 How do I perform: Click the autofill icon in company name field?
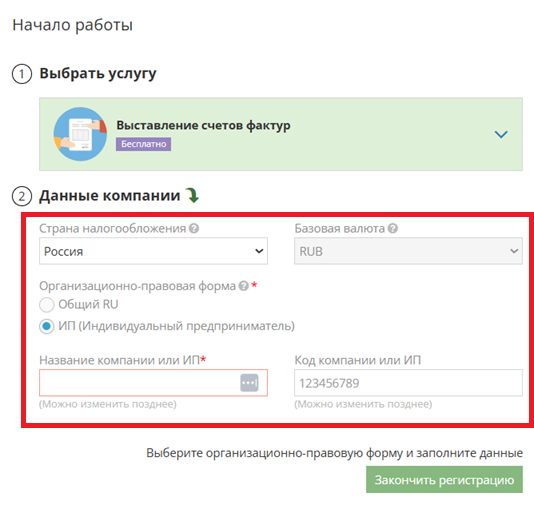249,383
